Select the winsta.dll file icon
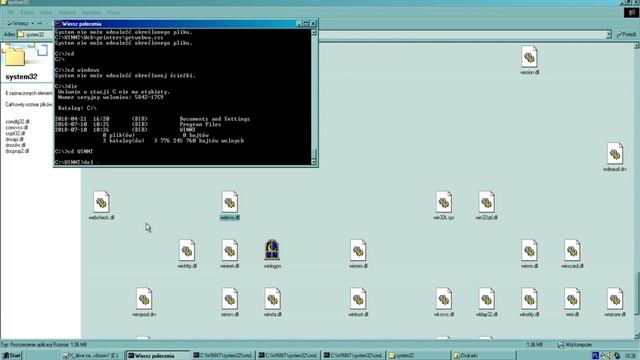This screenshot has height=360, width=640. (272, 299)
